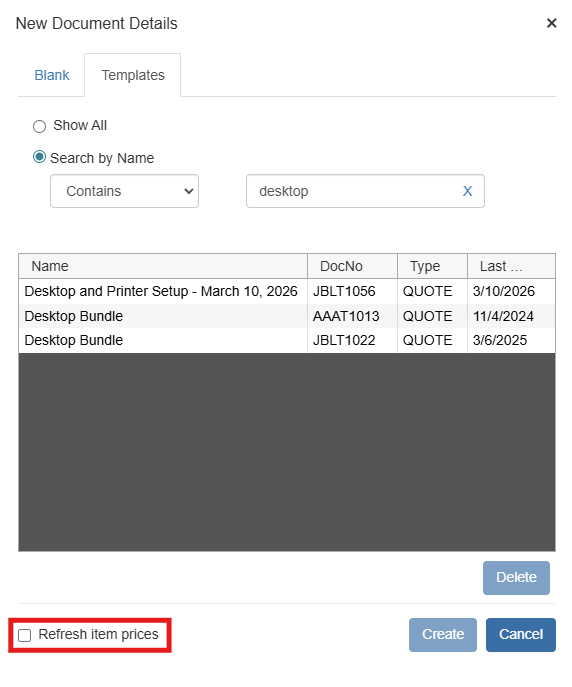Click the JBLT1022 DocNo cell
572x687 pixels.
point(353,340)
